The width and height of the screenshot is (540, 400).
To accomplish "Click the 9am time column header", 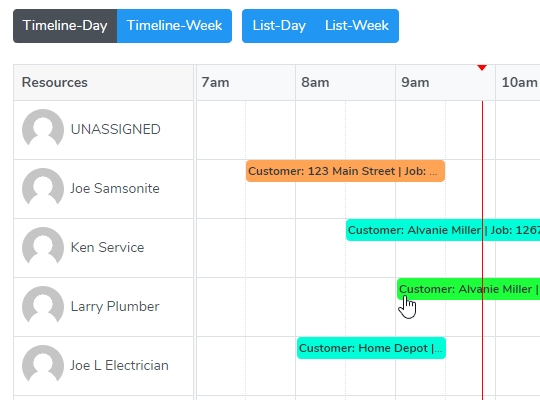I will tap(445, 83).
